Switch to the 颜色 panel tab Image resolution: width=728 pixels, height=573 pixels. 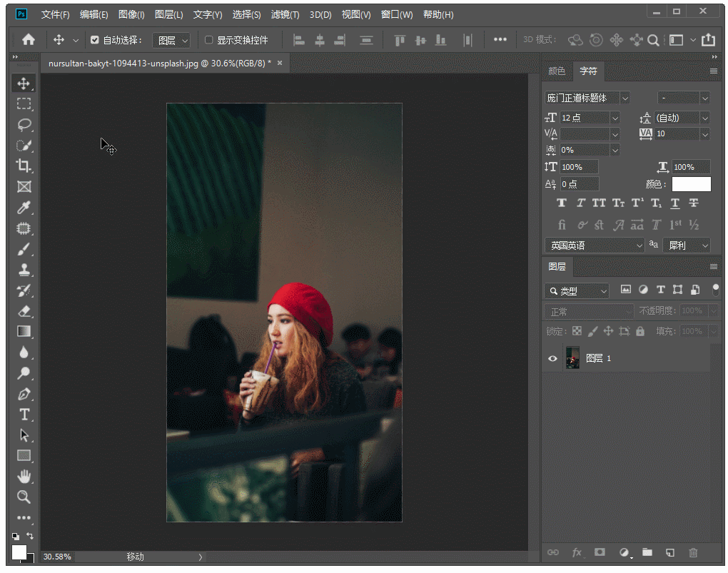[x=557, y=71]
